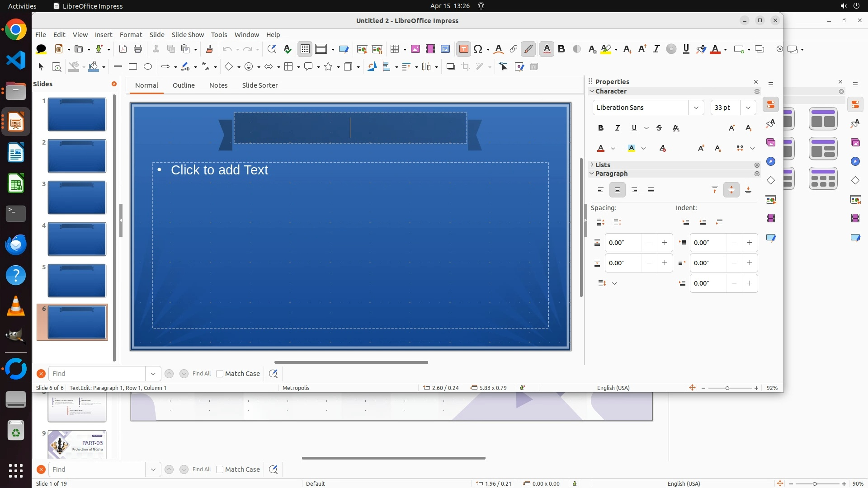Switch to the Slide Sorter tab

(x=259, y=85)
